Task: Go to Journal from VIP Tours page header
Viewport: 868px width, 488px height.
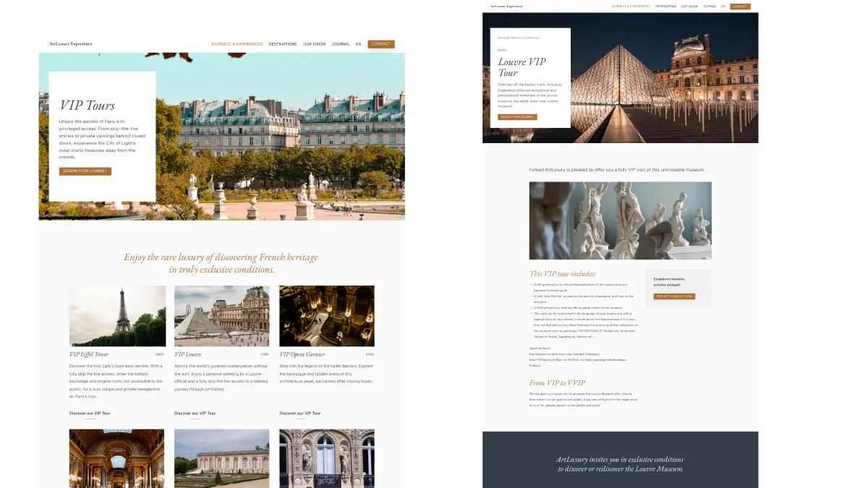Action: point(341,44)
